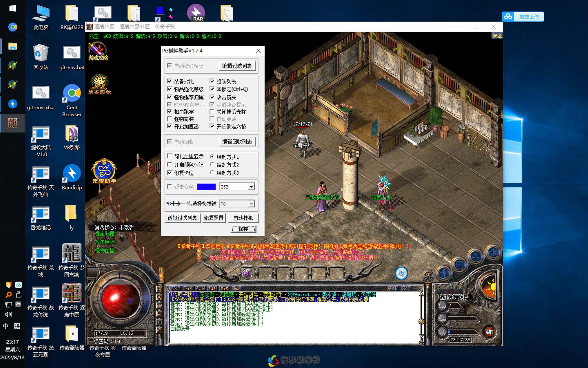Open the Bandizip desktop icon
588x368 pixels.
[x=72, y=177]
